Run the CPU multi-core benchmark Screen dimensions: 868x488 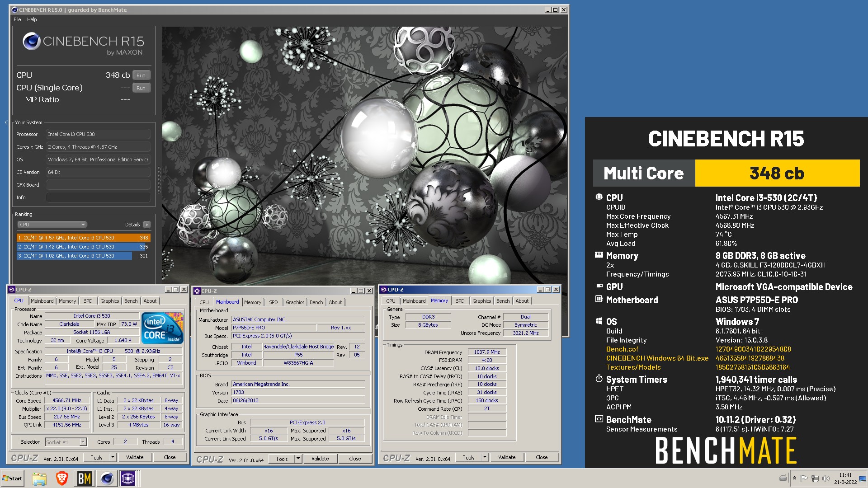[141, 75]
